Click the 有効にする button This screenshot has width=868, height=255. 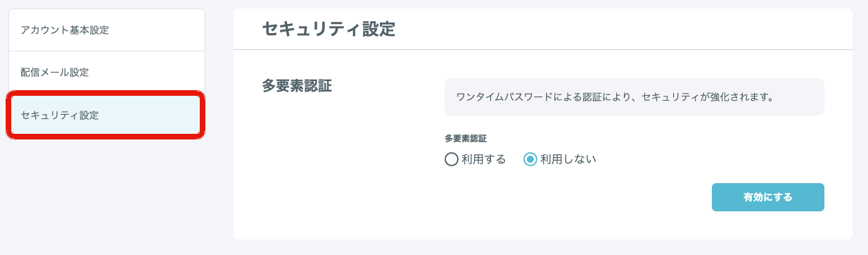pyautogui.click(x=768, y=197)
